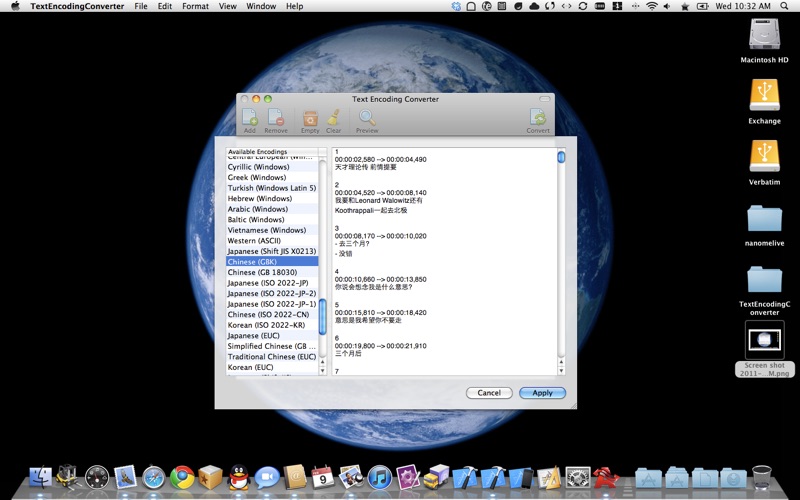Click preview text scrollbar thumb
The width and height of the screenshot is (800, 500).
(561, 157)
